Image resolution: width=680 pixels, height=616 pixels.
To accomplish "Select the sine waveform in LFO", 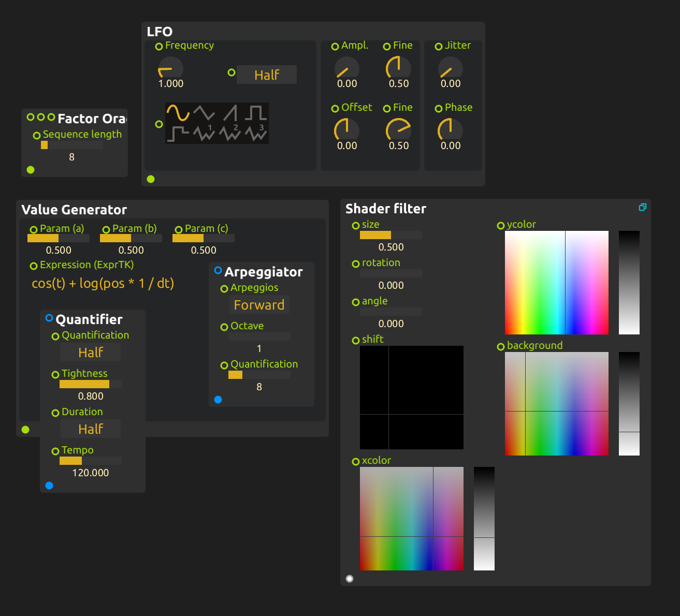I will [178, 113].
